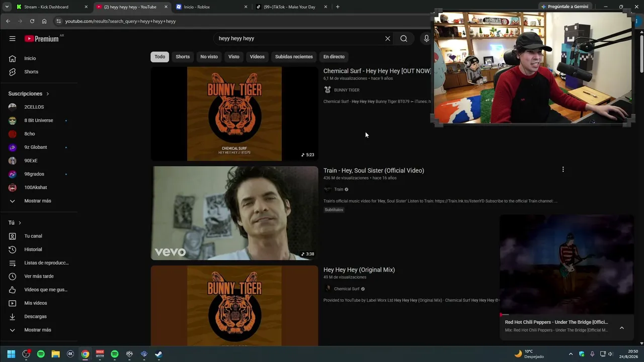Open Train - Hey, Soul Sister (Official Video) title
The width and height of the screenshot is (644, 362).
[x=374, y=170]
